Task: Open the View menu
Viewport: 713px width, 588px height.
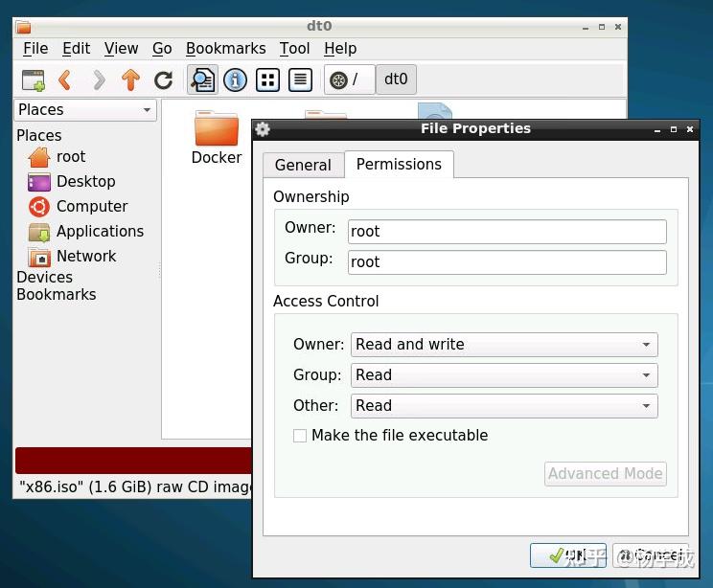Action: pos(121,48)
